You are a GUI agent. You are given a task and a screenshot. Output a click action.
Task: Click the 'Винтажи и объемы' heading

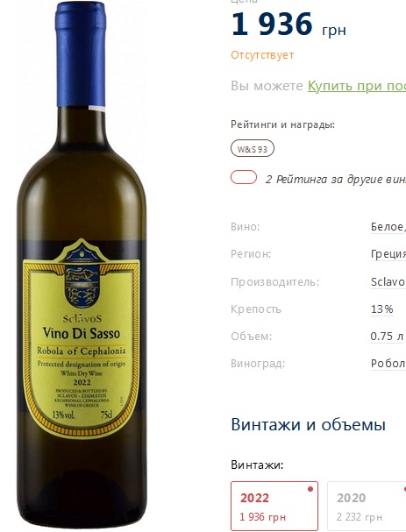[309, 424]
